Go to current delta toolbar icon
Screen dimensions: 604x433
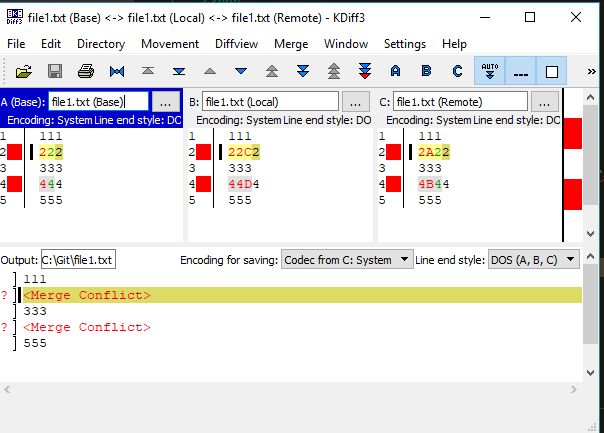(117, 71)
